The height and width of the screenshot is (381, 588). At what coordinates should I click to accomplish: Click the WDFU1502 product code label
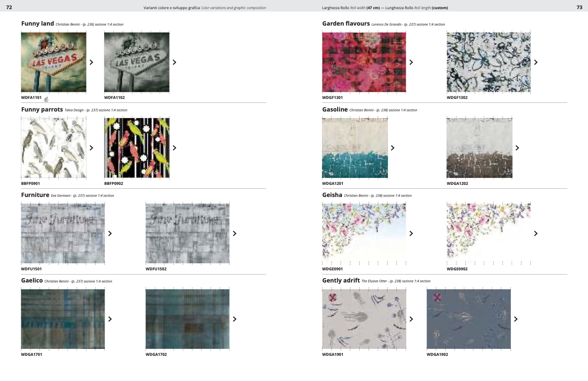pos(156,269)
